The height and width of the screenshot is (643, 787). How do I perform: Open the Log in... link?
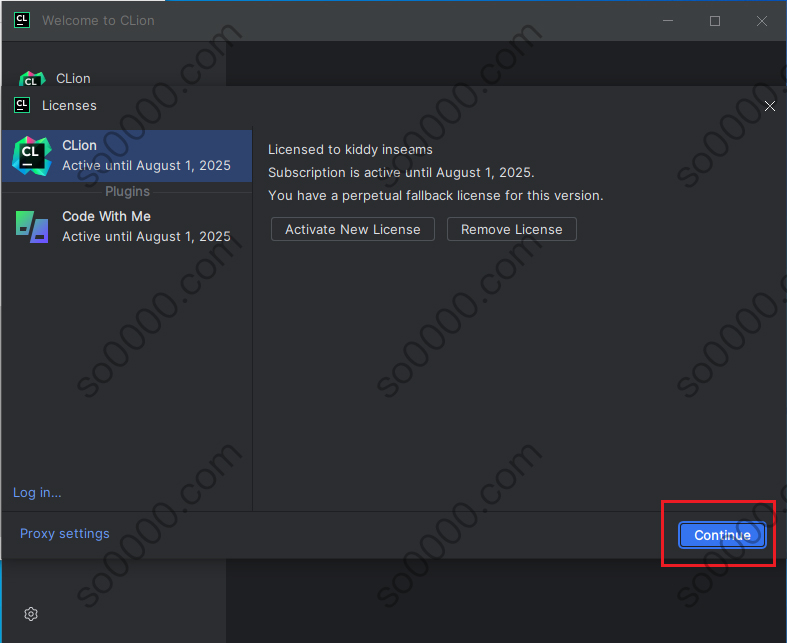coord(37,492)
